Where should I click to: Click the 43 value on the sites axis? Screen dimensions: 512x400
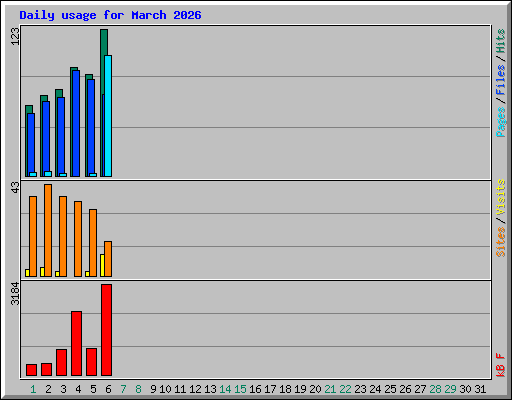click(x=15, y=187)
